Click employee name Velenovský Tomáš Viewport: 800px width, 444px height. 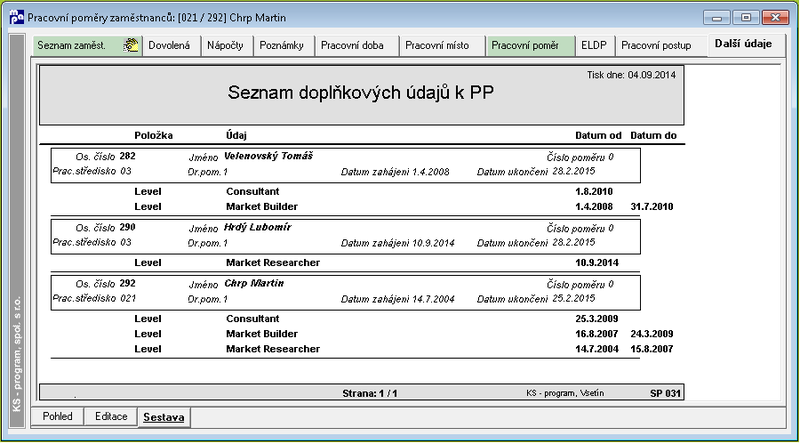[x=268, y=156]
